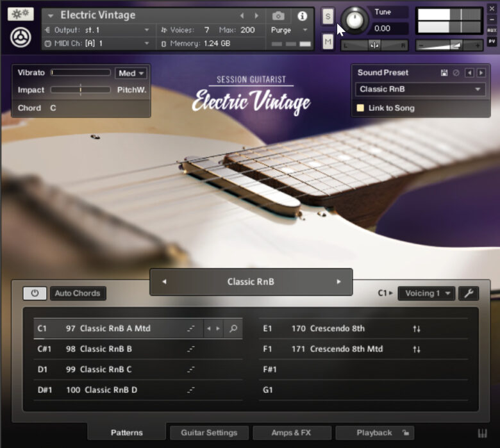
Task: Go to next sound preset arrow
Action: [x=481, y=73]
